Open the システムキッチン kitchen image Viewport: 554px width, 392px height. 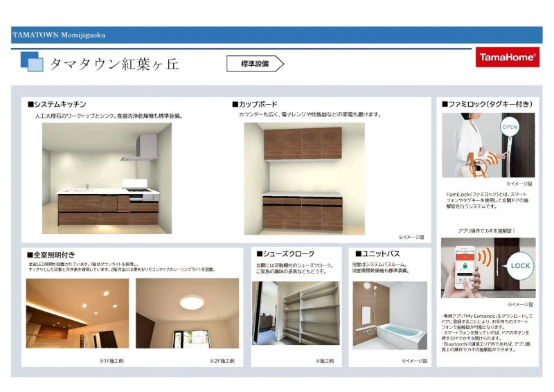pyautogui.click(x=107, y=178)
